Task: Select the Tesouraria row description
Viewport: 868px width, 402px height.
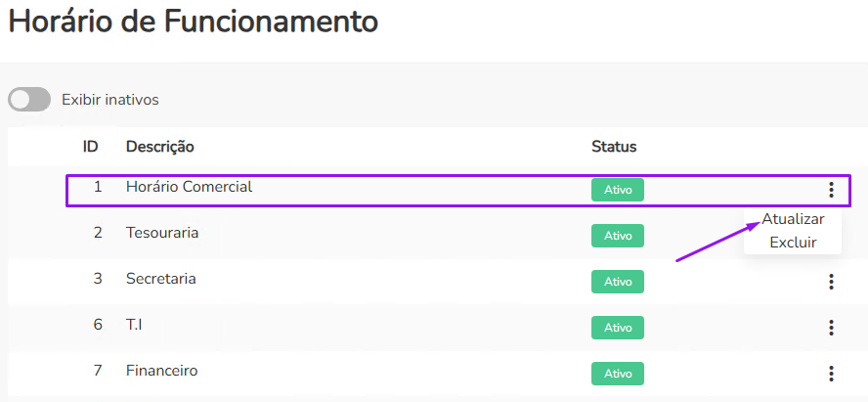Action: [162, 233]
